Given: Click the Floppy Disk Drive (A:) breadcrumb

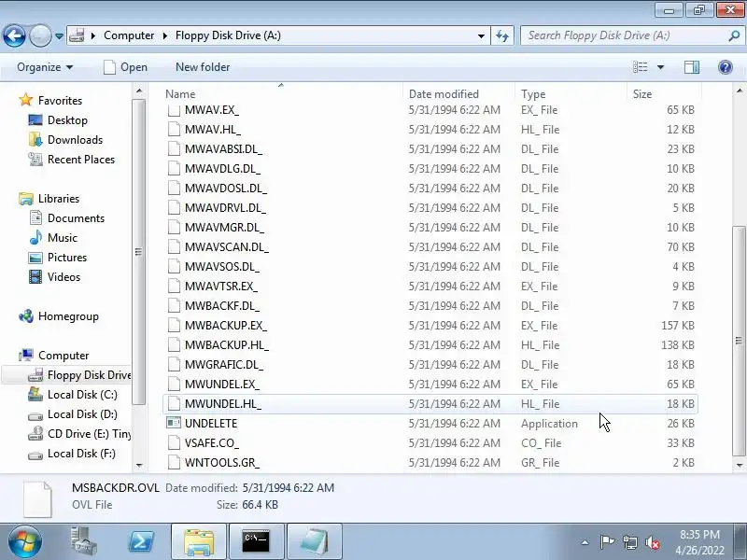Looking at the screenshot, I should point(228,35).
